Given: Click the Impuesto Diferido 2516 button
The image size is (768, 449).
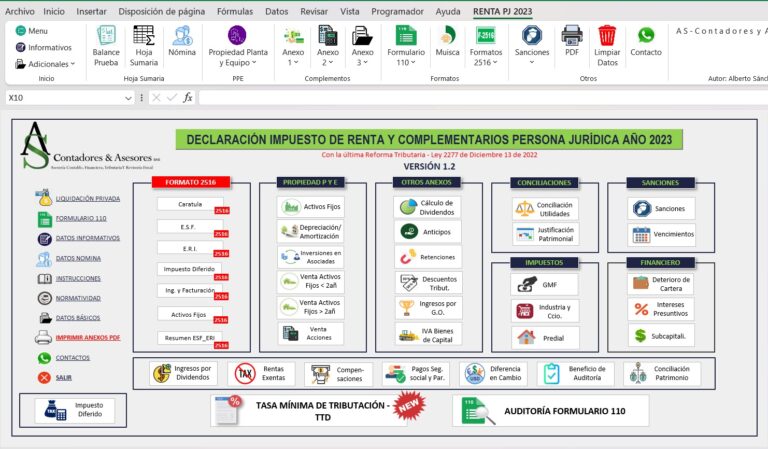Looking at the screenshot, I should click(x=189, y=269).
